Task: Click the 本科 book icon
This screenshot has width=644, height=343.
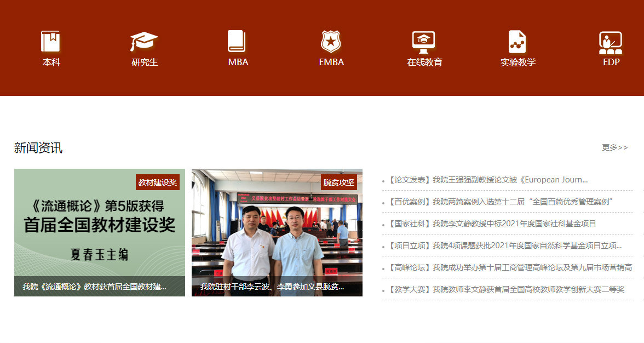Action: [x=51, y=42]
